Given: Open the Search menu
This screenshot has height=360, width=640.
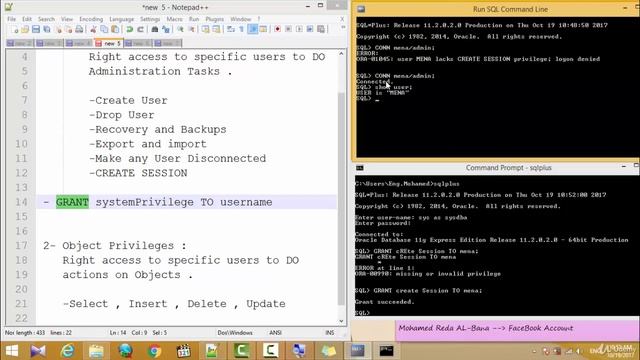Looking at the screenshot, I should pyautogui.click(x=46, y=19).
